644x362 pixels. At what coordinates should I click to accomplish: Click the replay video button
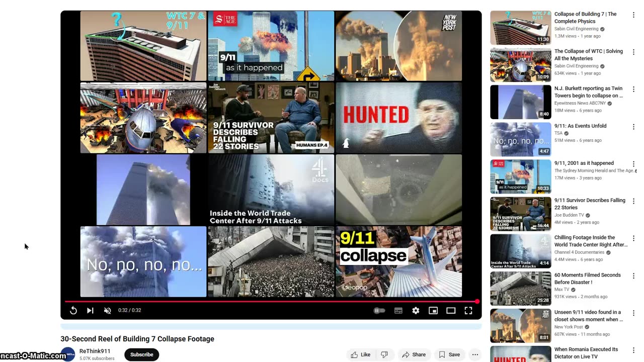click(x=73, y=311)
